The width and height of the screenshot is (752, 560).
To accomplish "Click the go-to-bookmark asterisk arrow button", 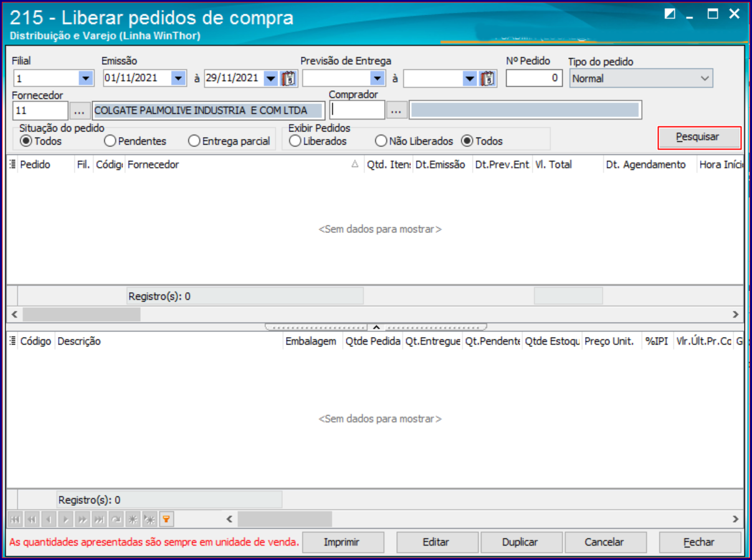I will tap(150, 518).
